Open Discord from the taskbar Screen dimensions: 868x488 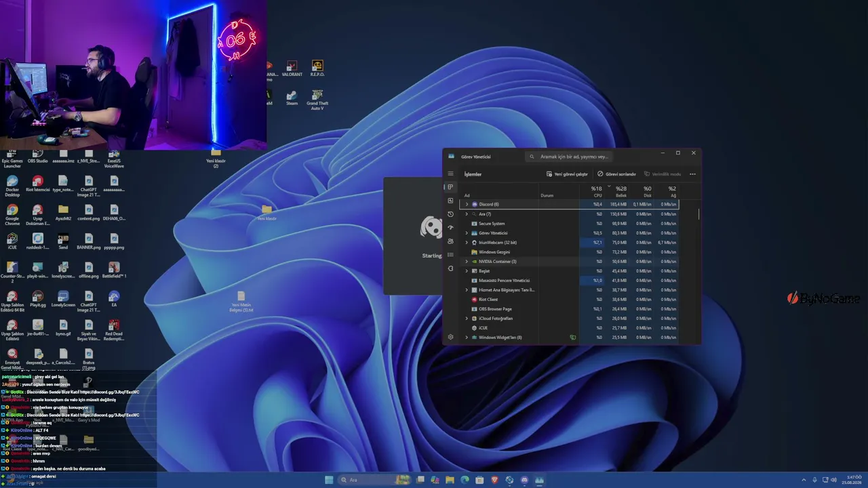524,480
